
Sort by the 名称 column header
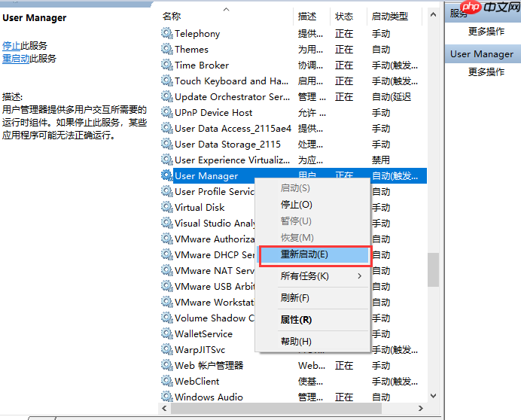coord(172,16)
